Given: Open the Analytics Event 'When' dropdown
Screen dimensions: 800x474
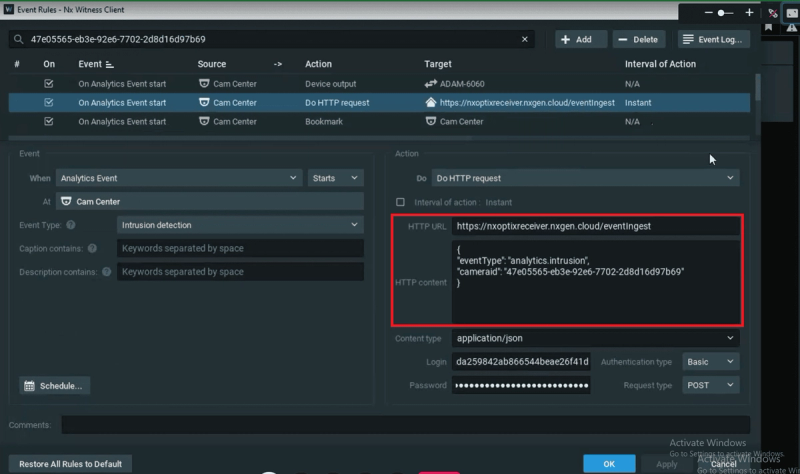Looking at the screenshot, I should point(179,178).
